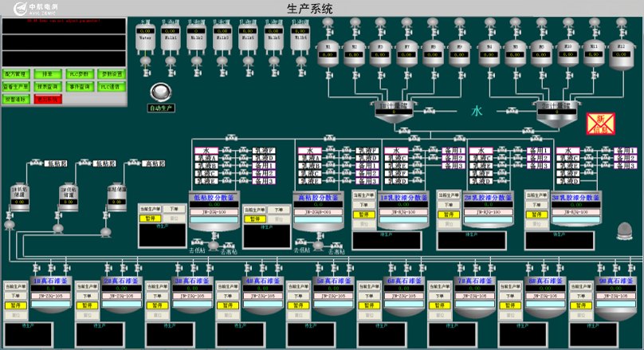
Task: Select the 低粘胶分散釜 title
Action: (x=214, y=198)
